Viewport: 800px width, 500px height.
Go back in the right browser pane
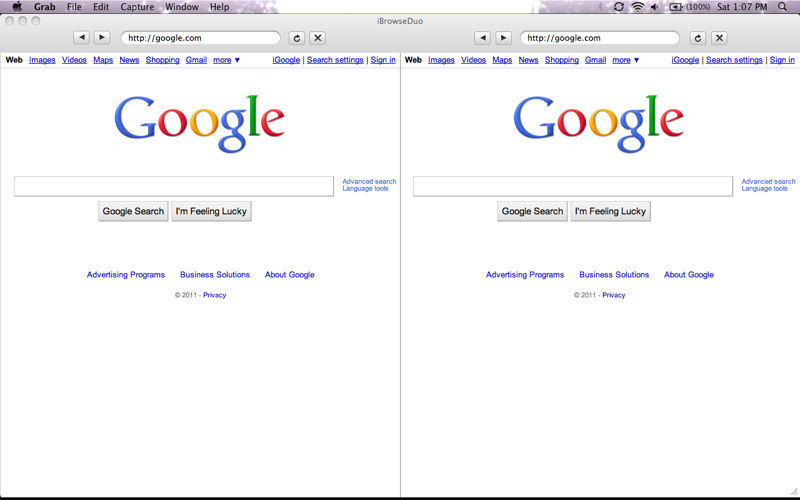pyautogui.click(x=482, y=37)
